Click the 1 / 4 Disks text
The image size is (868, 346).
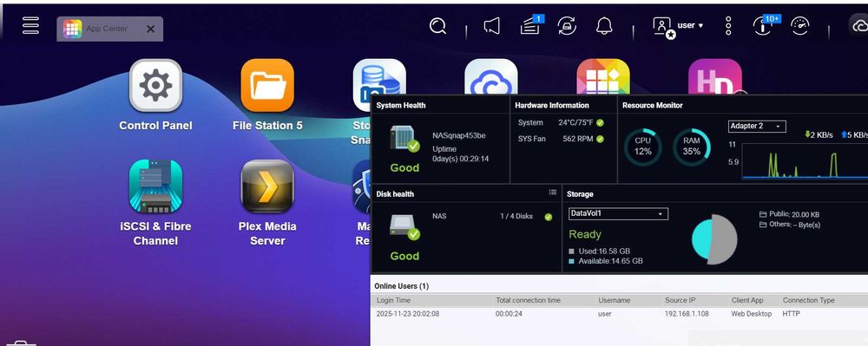(x=516, y=216)
